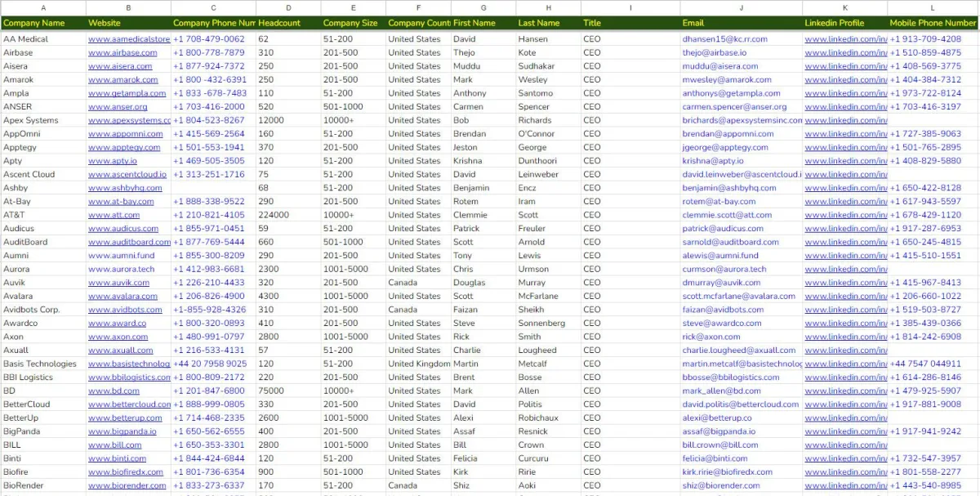Open the www.aurora.tech link
Screen dimensions: 980x496
click(121, 269)
